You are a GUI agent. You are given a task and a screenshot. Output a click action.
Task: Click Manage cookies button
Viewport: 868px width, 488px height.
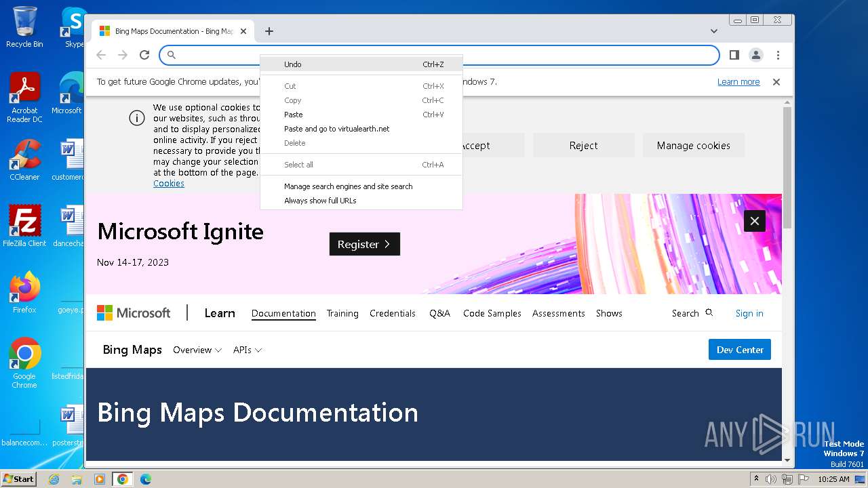click(694, 145)
